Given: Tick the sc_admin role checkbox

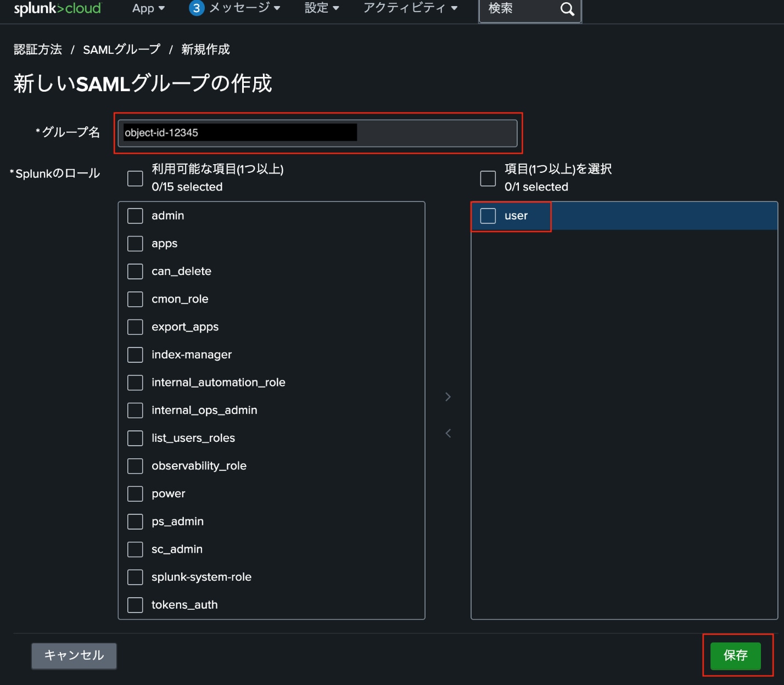Looking at the screenshot, I should pos(135,549).
